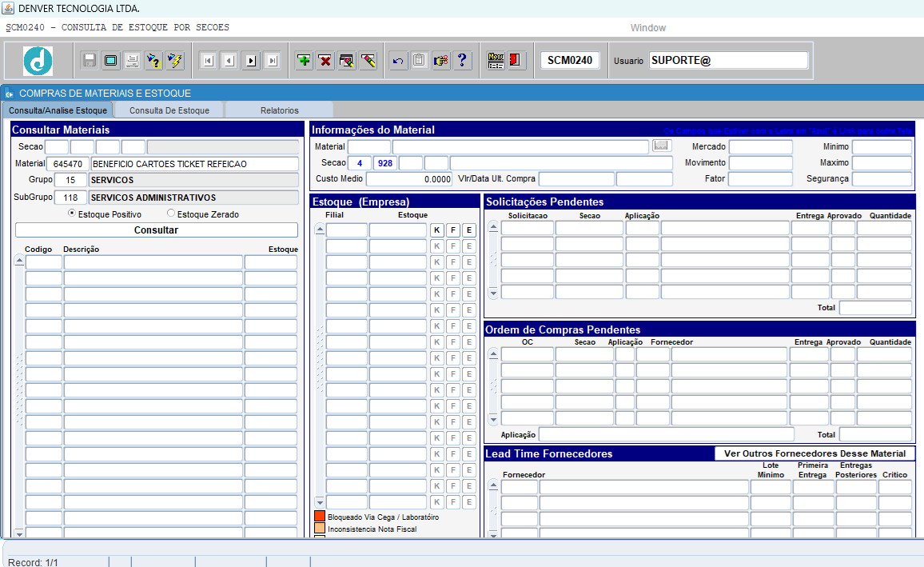The height and width of the screenshot is (567, 924).
Task: Click the Fator input field
Action: tap(761, 178)
